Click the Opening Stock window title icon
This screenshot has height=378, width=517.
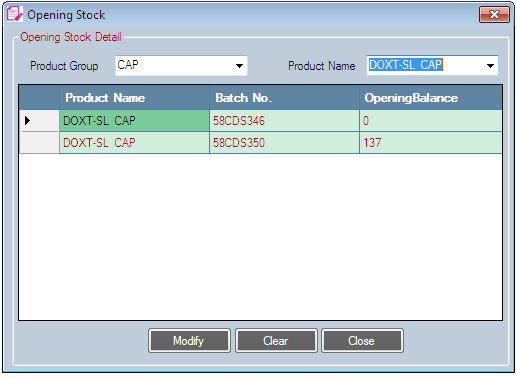pyautogui.click(x=14, y=15)
